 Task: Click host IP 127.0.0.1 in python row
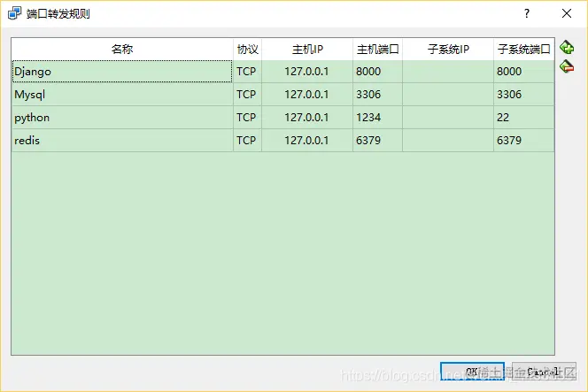coord(307,118)
